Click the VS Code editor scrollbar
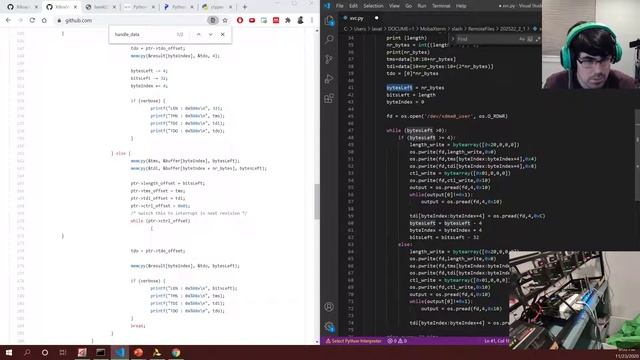This screenshot has height=360, width=640. coord(637,155)
